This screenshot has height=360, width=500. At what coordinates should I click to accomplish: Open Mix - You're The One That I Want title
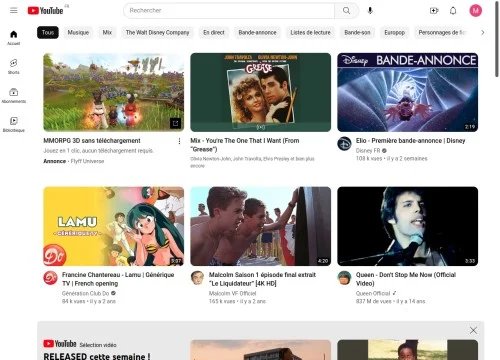click(245, 145)
